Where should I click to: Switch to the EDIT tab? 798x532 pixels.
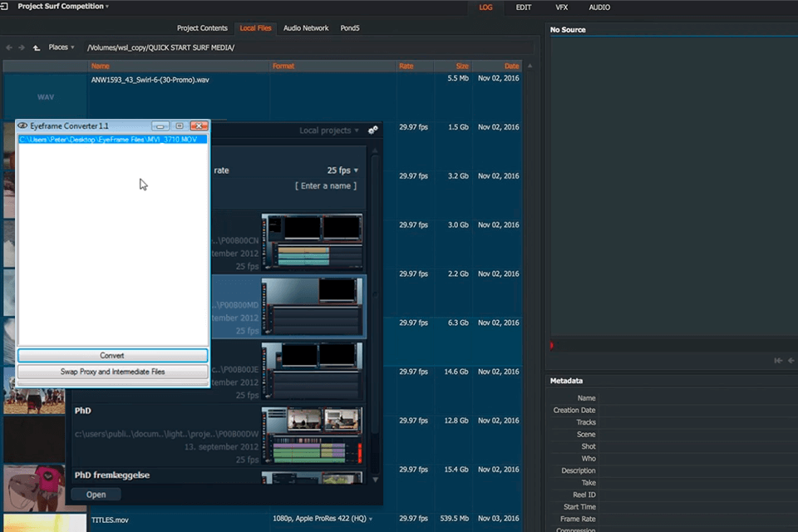coord(523,7)
